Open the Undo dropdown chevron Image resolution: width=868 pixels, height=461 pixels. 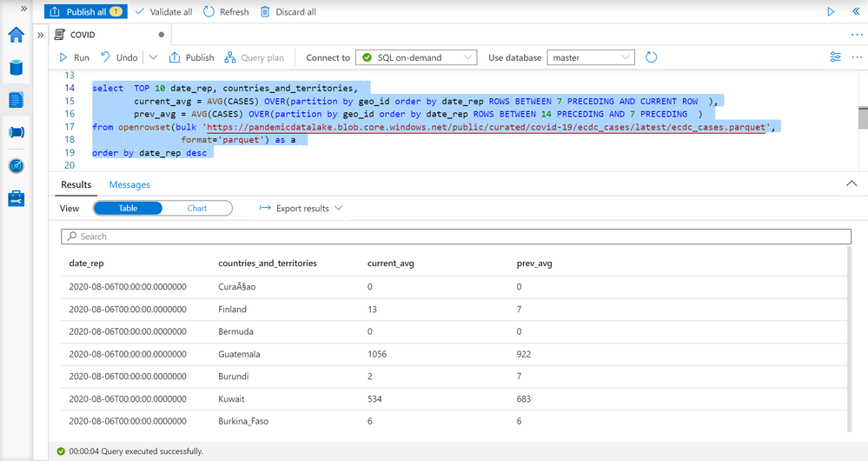153,57
